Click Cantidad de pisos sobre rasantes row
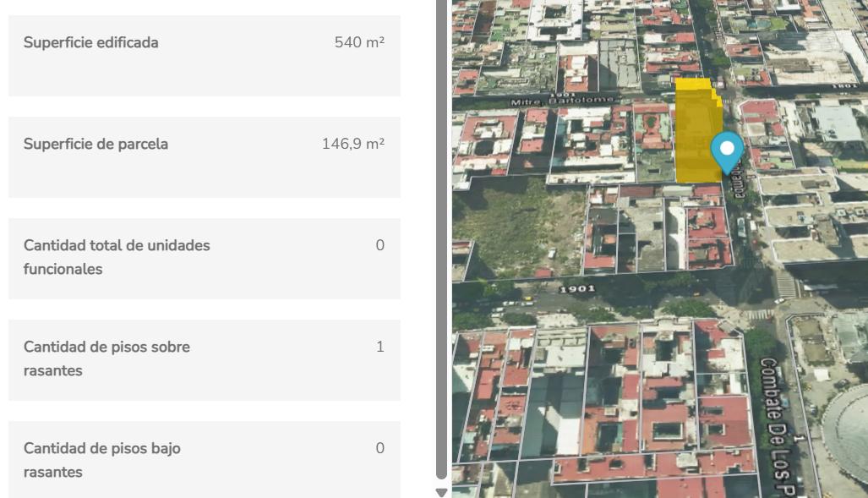Screen dimensions: 868x498 [x=205, y=360]
